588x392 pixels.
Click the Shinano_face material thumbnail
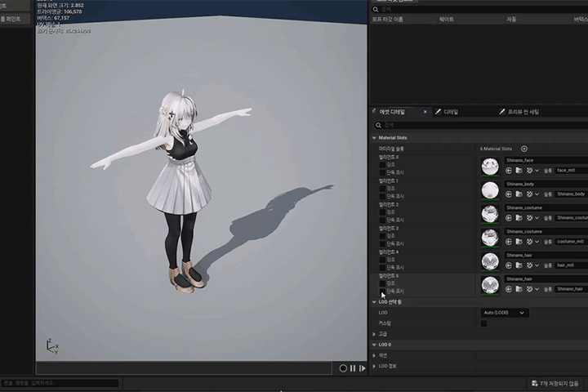click(490, 167)
